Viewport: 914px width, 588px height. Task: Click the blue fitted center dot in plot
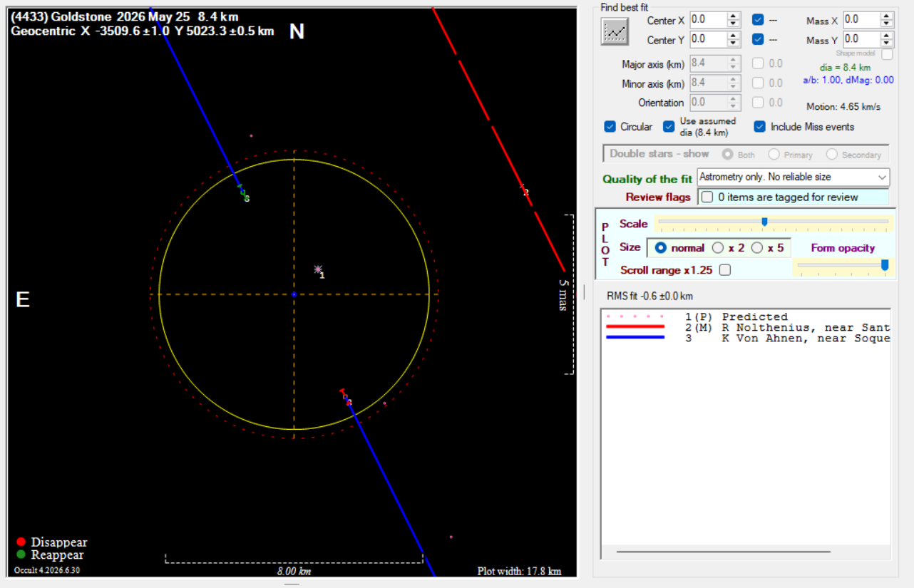coord(294,294)
